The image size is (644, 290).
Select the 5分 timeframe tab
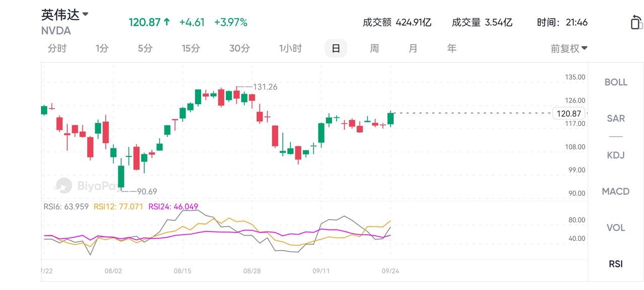(x=145, y=48)
